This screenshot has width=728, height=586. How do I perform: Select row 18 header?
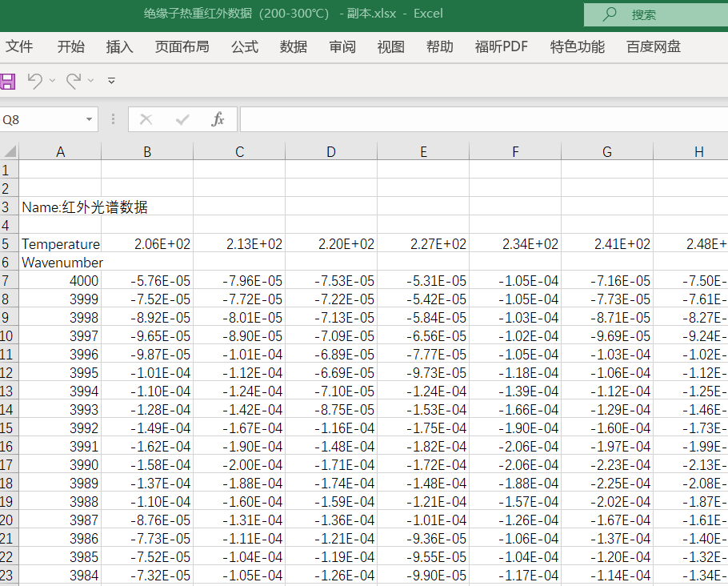point(9,483)
